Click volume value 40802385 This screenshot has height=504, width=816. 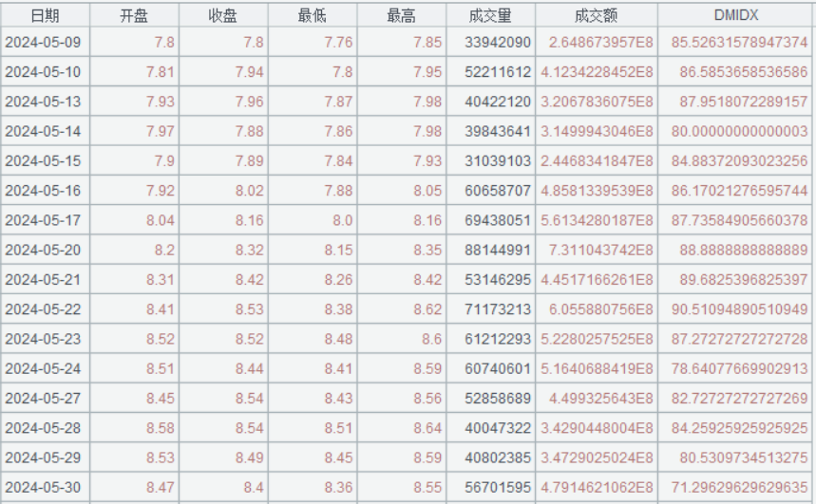(498, 457)
